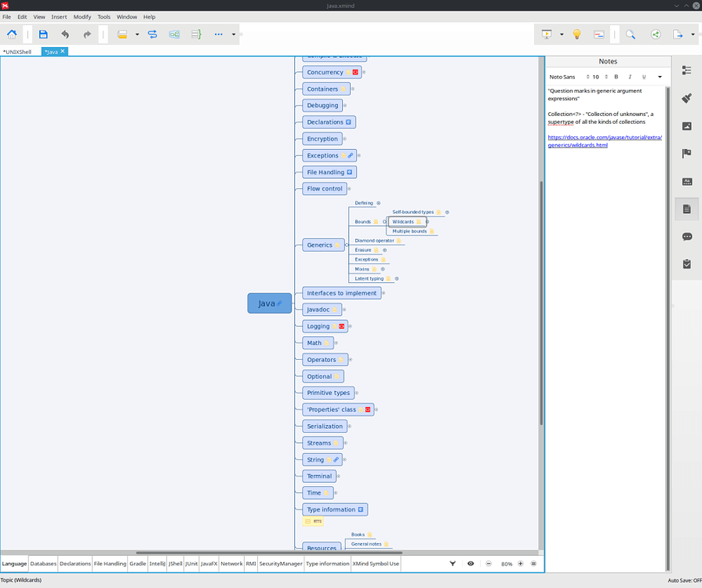Open the Format panel via the brush icon
The image size is (702, 588).
(x=686, y=99)
